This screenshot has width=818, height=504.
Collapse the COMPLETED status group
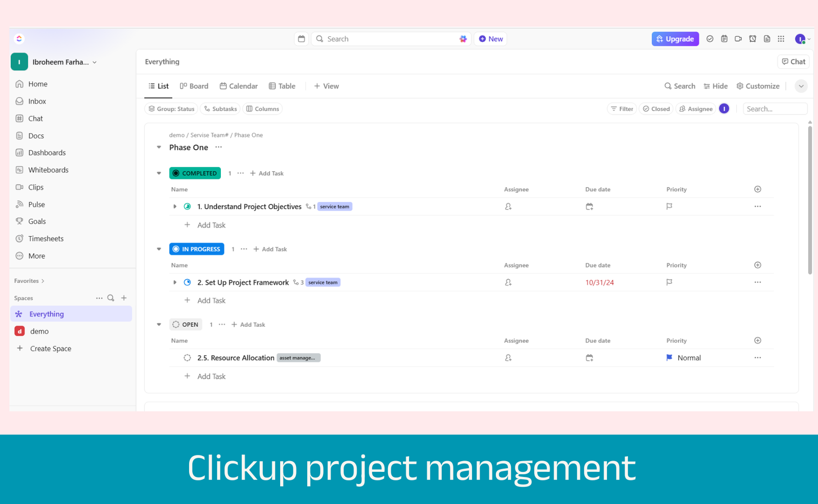[x=159, y=173]
